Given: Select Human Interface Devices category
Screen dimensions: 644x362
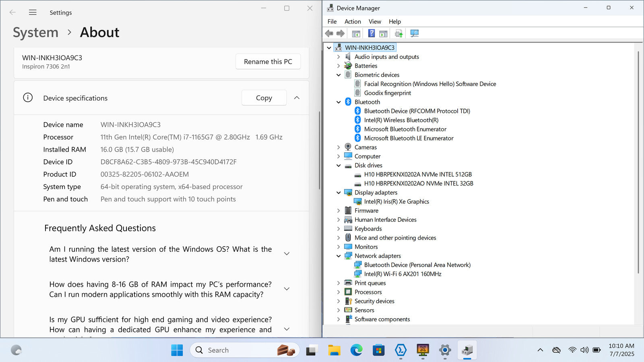Looking at the screenshot, I should [385, 220].
